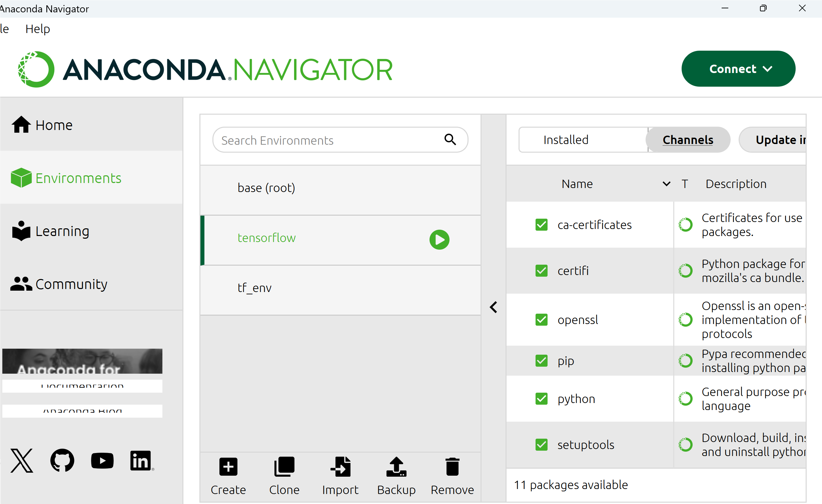This screenshot has width=822, height=504.
Task: Open the YouTube icon link
Action: (102, 460)
